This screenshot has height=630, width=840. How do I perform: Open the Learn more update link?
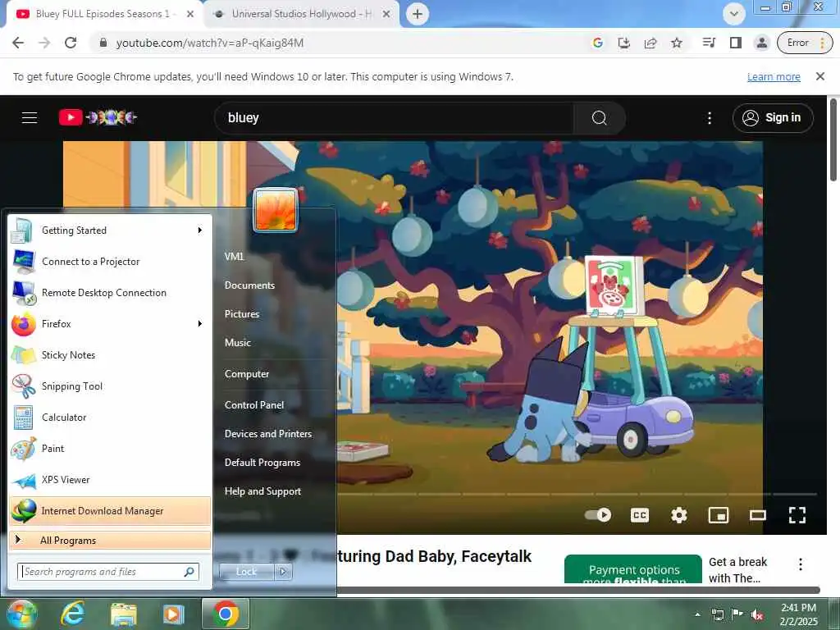774,76
